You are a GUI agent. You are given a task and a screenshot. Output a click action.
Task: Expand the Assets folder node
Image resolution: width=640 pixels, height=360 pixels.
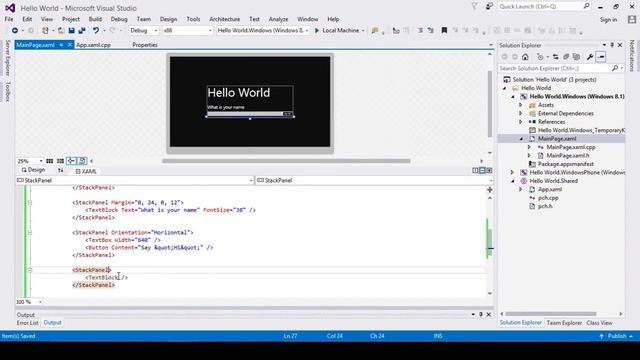(x=520, y=105)
